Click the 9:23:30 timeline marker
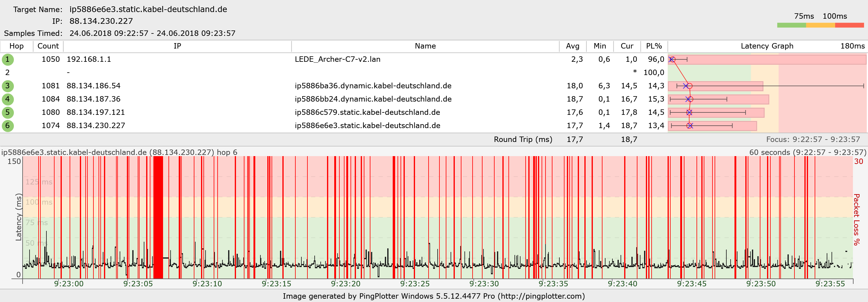Image resolution: width=868 pixels, height=302 pixels. 484,284
